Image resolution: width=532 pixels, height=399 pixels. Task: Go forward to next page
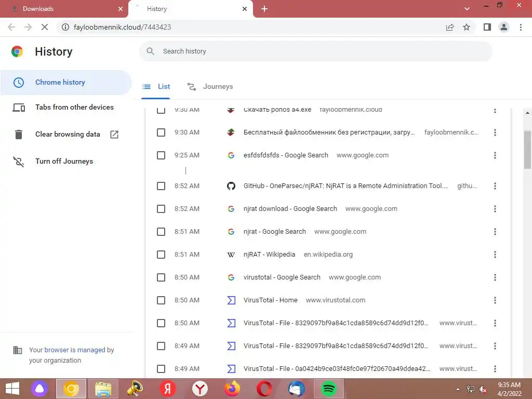(x=28, y=27)
